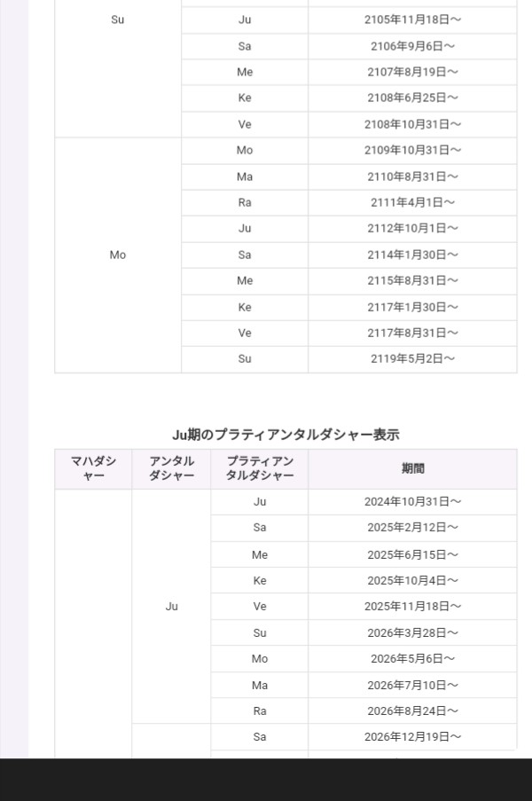
Task: Select the 2119年5月2日〜 date cell
Action: click(x=412, y=359)
